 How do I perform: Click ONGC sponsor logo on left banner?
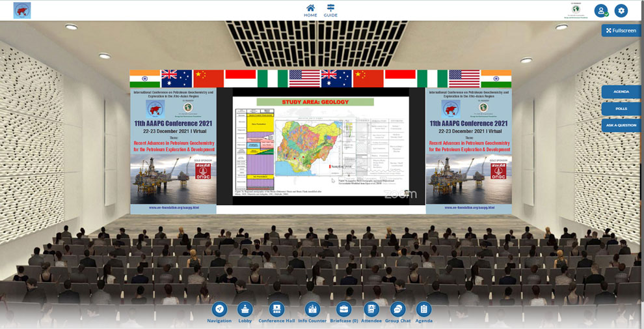click(x=203, y=171)
